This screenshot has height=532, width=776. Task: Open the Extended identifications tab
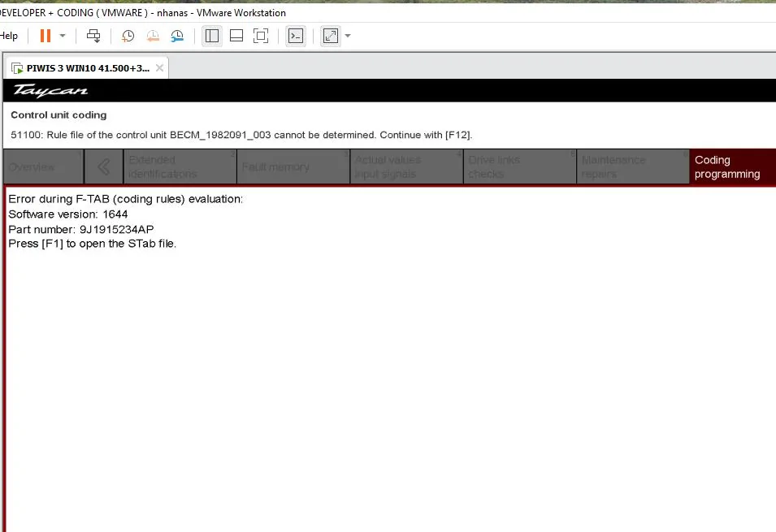click(x=180, y=167)
